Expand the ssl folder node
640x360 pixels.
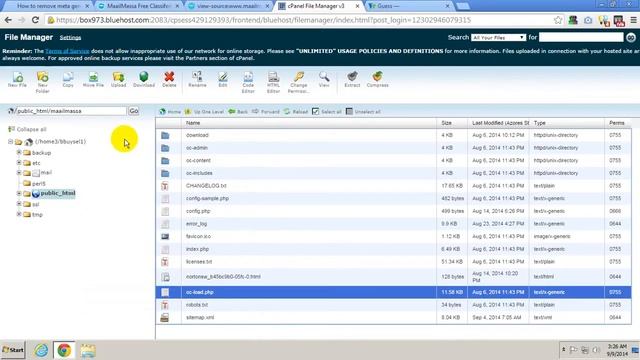coord(19,203)
